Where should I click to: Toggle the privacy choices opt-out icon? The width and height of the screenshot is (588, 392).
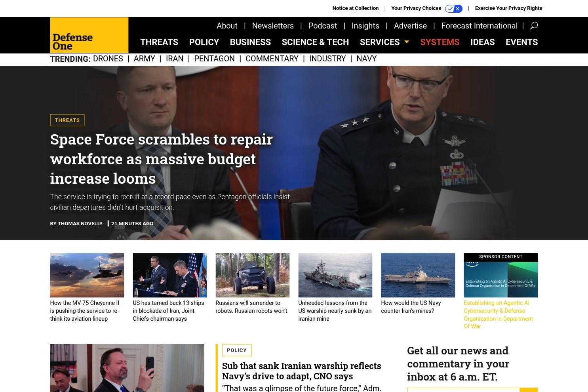tap(454, 8)
